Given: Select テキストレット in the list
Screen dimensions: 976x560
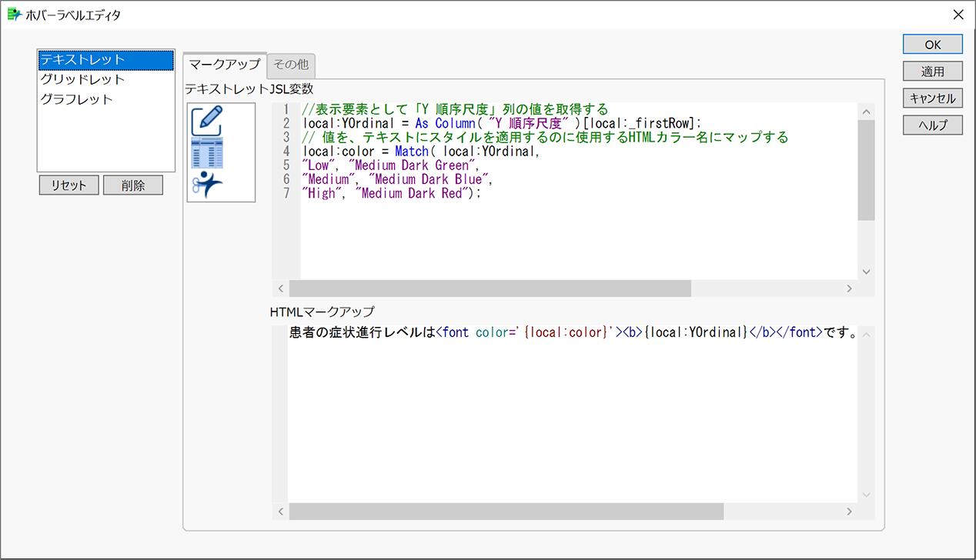Looking at the screenshot, I should coord(79,60).
